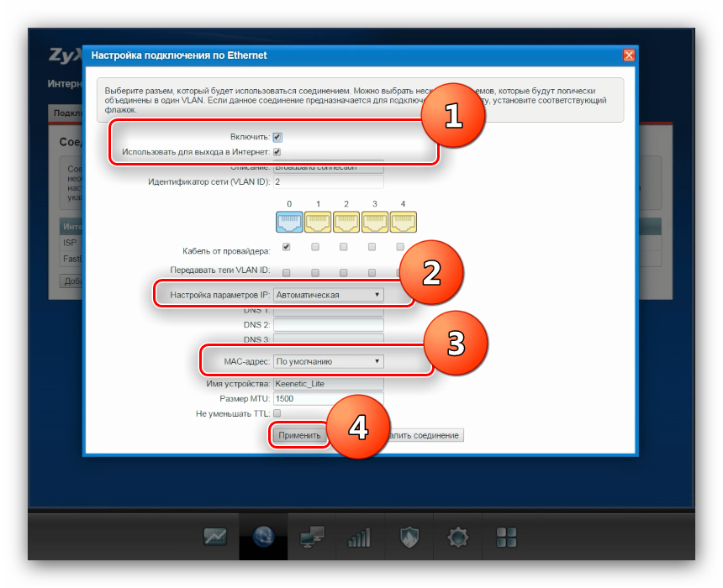723x588 pixels.
Task: Enable the Не уменьшать TTL checkbox
Action: pyautogui.click(x=277, y=413)
